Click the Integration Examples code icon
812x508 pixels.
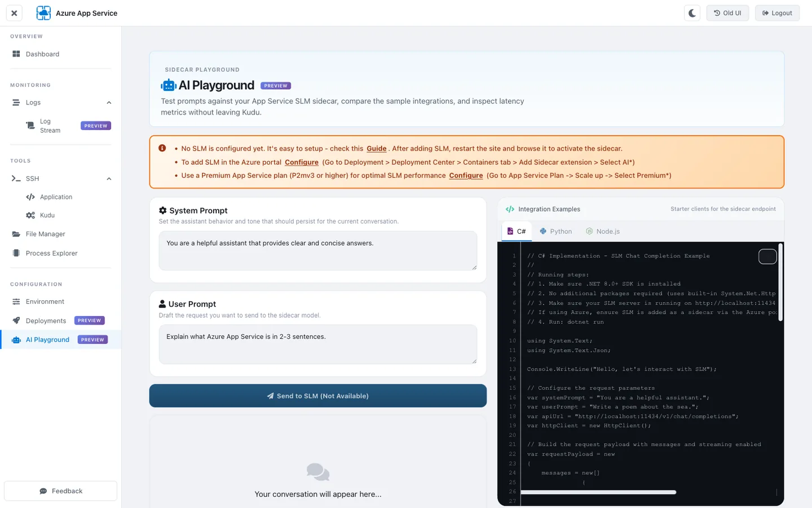coord(510,209)
